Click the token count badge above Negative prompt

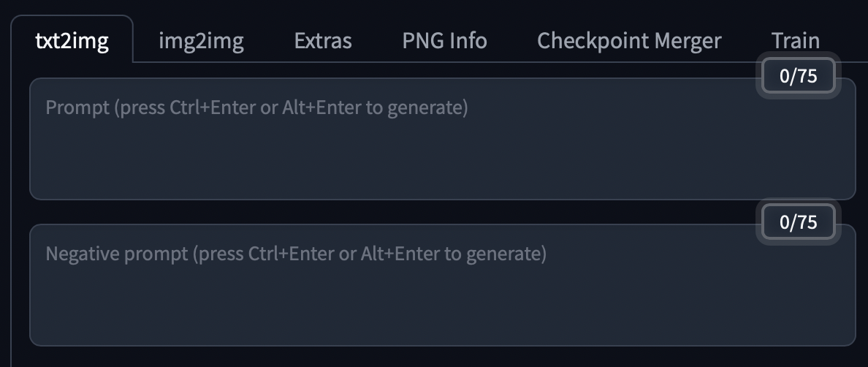[798, 222]
